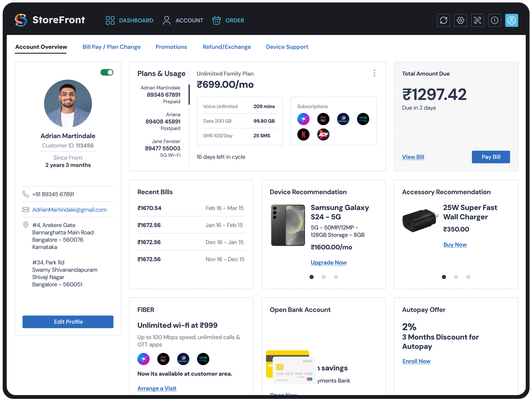
Task: Open the alerts exclamation icon
Action: (x=495, y=20)
